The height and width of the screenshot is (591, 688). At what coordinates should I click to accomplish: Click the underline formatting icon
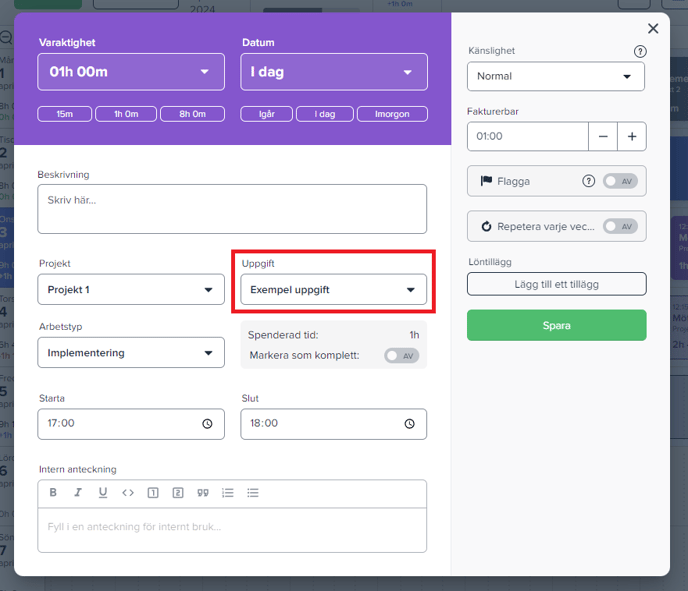[x=103, y=493]
